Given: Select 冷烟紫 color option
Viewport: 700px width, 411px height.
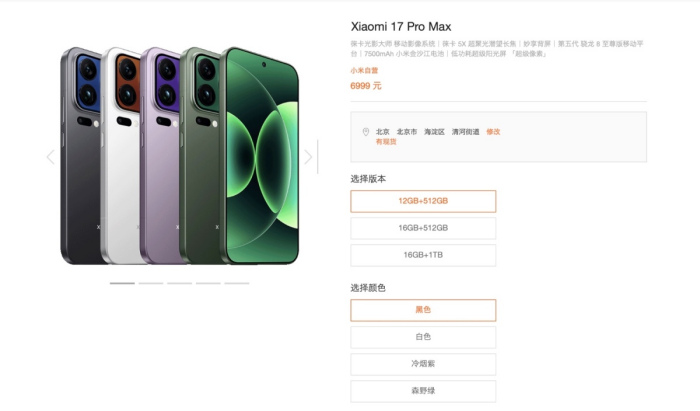Looking at the screenshot, I should coord(423,364).
